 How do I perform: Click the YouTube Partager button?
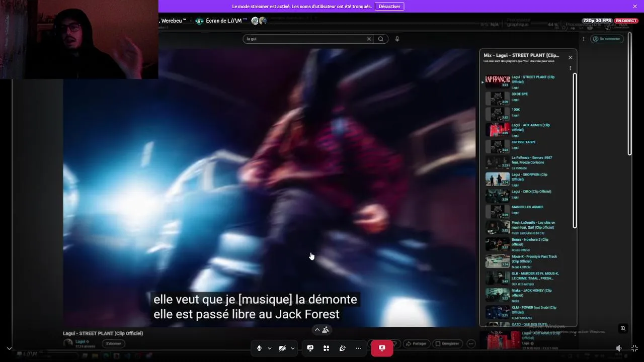[x=416, y=343]
